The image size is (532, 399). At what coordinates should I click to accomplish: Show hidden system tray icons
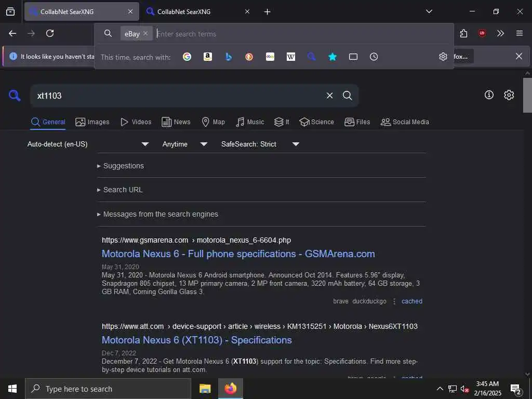[440, 389]
